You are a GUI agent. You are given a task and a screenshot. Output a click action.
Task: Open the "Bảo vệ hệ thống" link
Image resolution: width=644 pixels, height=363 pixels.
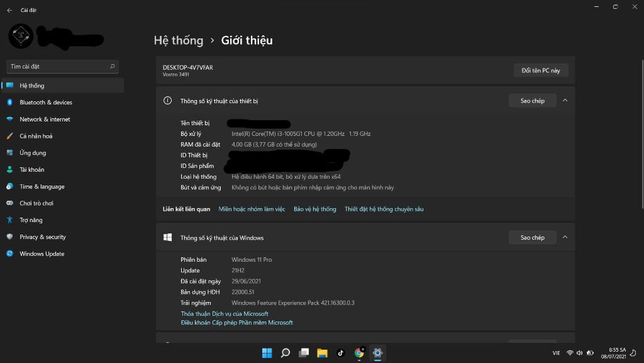point(315,209)
